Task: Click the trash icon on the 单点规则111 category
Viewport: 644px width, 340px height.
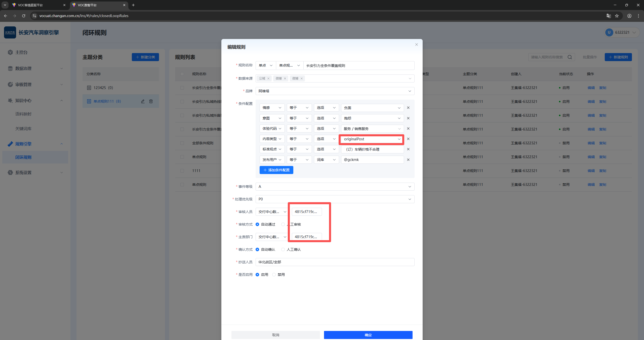Action: 151,101
